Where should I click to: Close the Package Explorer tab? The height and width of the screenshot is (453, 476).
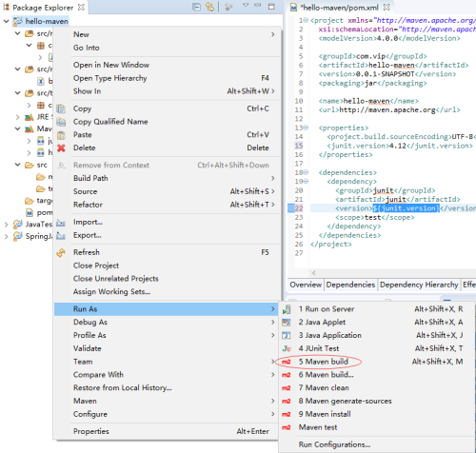[81, 7]
